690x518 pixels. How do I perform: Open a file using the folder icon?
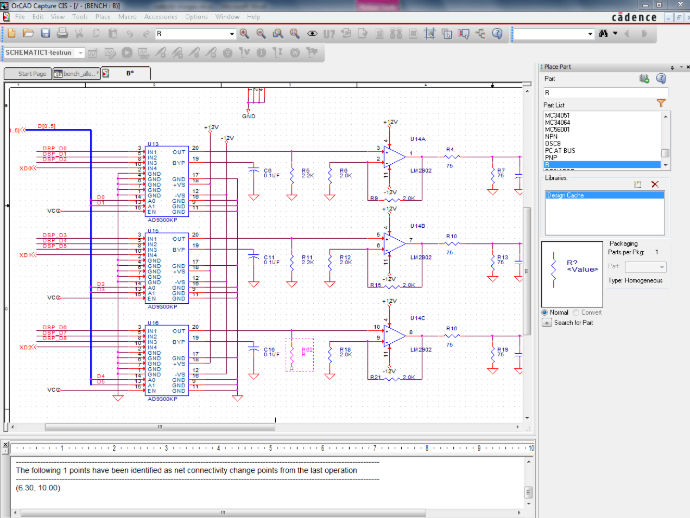[x=28, y=33]
